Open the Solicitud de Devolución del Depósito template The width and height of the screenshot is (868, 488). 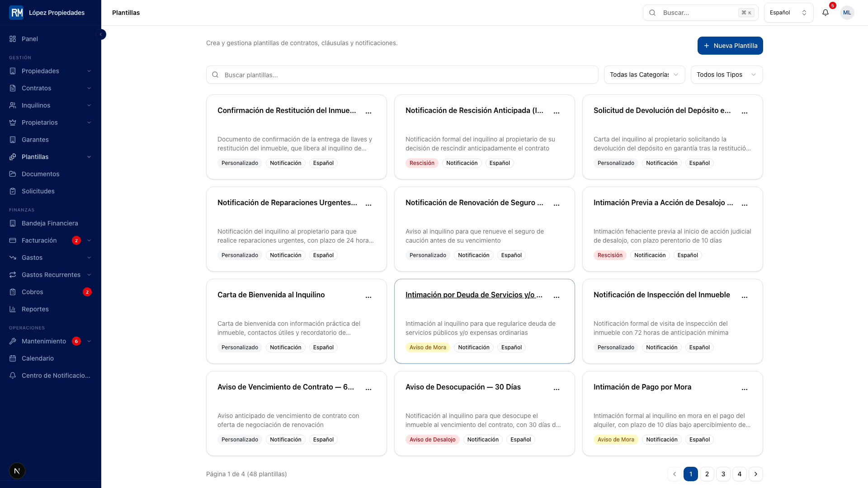662,110
